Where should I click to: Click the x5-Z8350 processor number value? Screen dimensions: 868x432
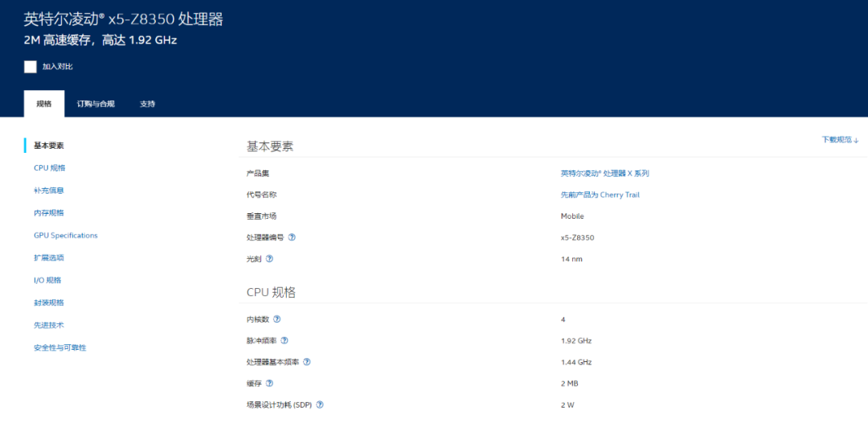(x=577, y=237)
